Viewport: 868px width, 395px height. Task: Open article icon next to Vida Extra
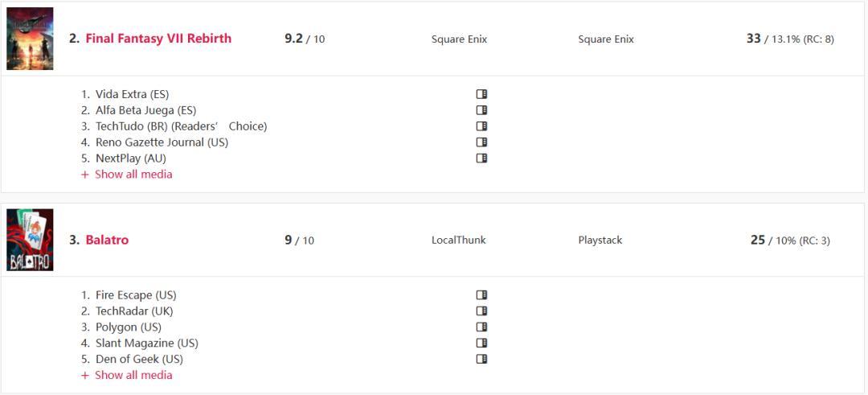pyautogui.click(x=482, y=94)
